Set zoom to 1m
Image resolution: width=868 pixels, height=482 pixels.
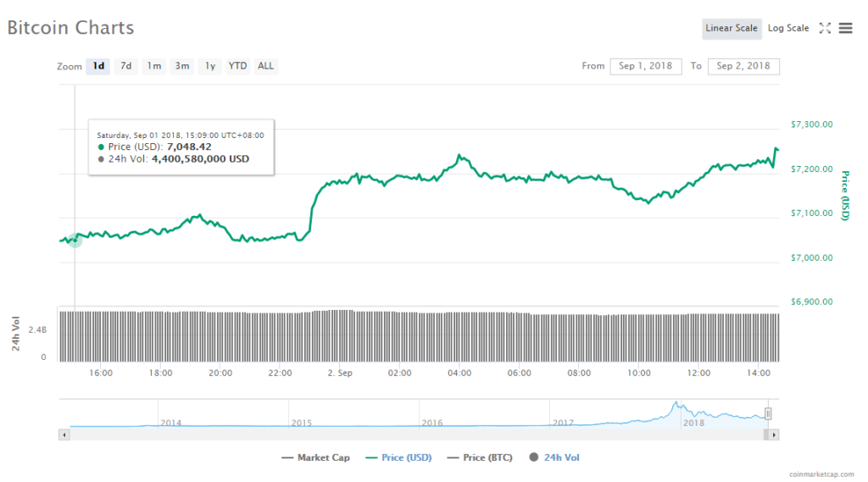click(x=153, y=66)
